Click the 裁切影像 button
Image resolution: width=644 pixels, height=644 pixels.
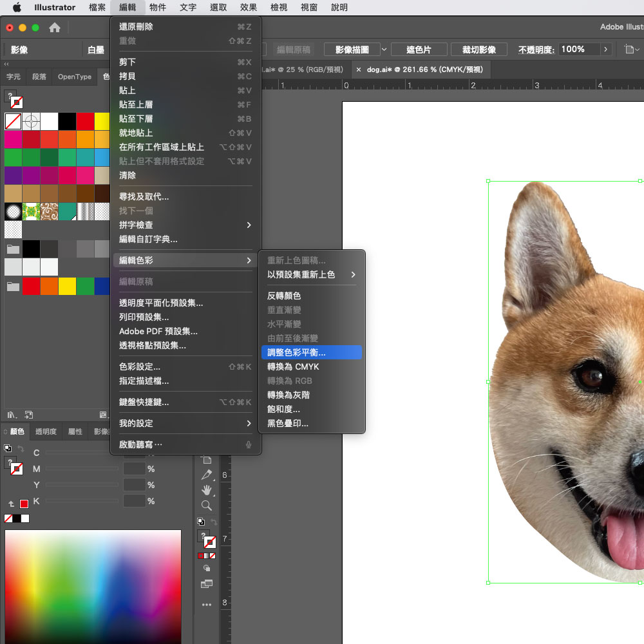(x=478, y=50)
